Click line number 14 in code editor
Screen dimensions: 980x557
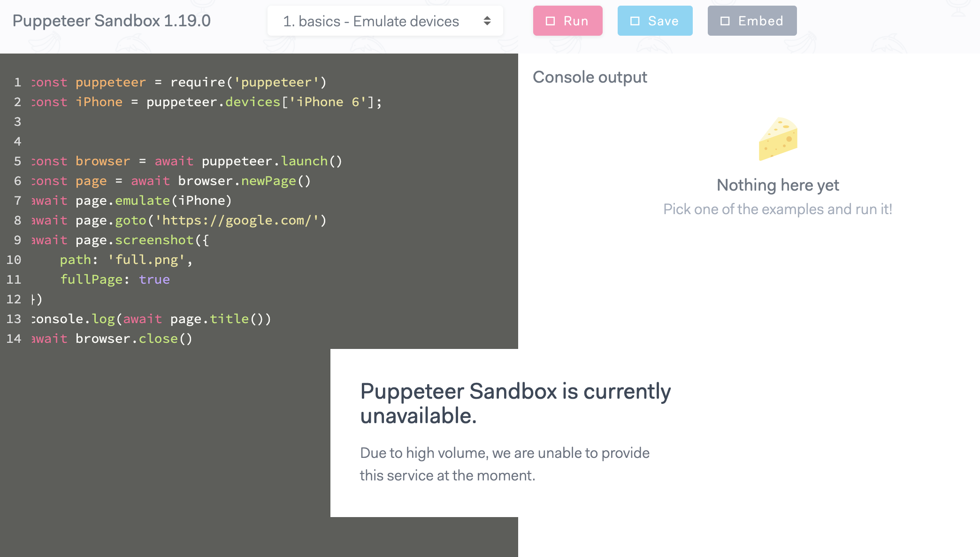[x=14, y=338]
